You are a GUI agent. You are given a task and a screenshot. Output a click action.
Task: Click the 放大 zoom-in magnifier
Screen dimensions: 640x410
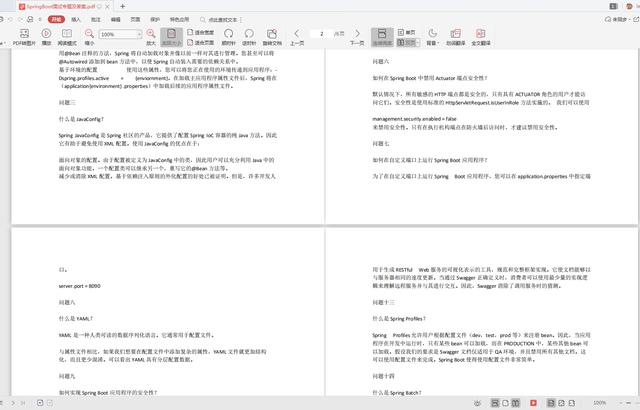[x=151, y=37]
